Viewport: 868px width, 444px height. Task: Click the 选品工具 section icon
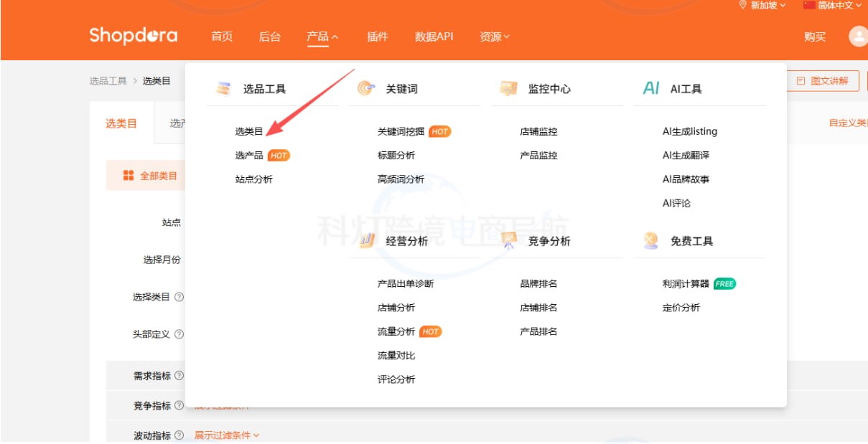223,88
